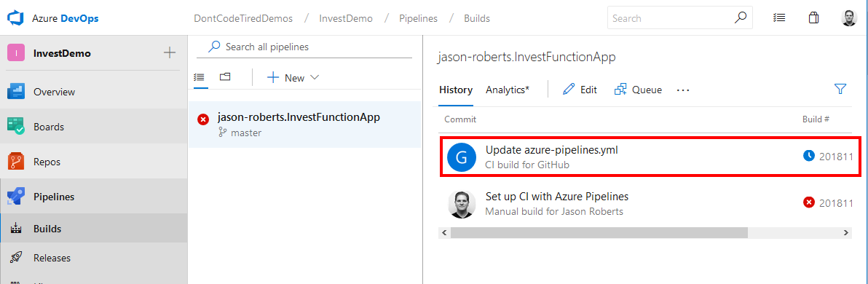The height and width of the screenshot is (284, 868).
Task: Click the Pipelines rocket icon
Action: (16, 197)
